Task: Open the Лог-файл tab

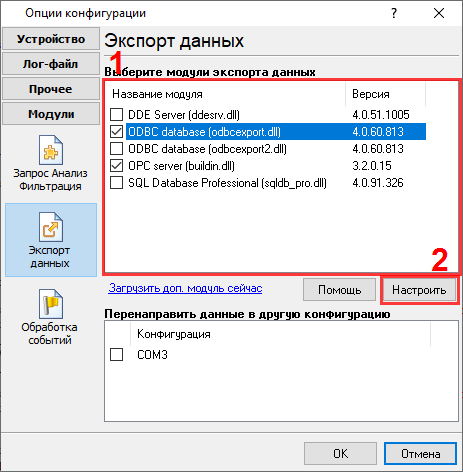Action: (x=51, y=64)
